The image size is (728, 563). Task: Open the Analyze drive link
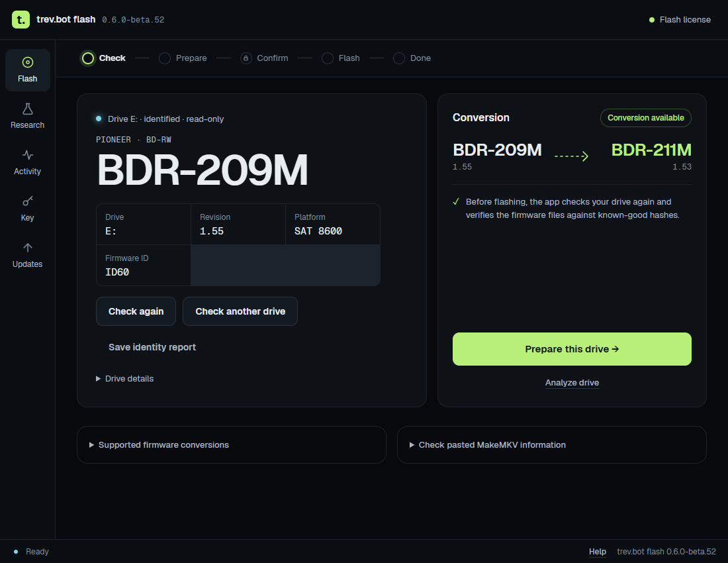pos(572,383)
